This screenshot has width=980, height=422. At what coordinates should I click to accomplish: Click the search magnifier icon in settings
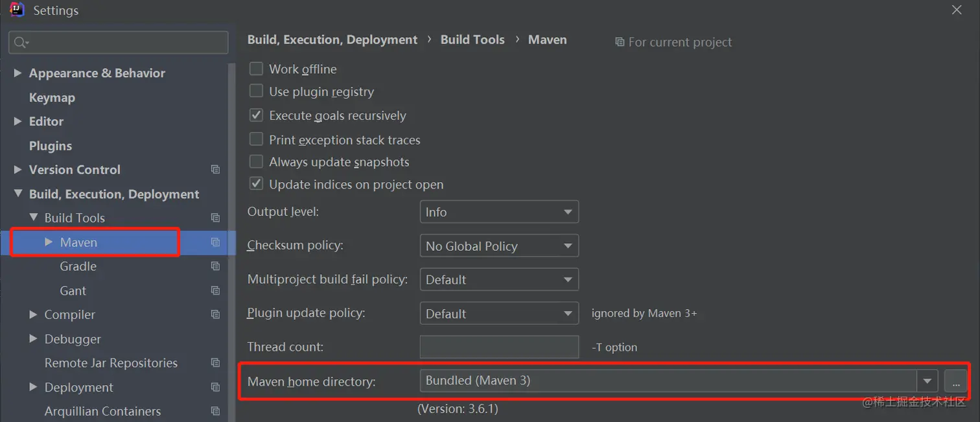click(x=21, y=43)
